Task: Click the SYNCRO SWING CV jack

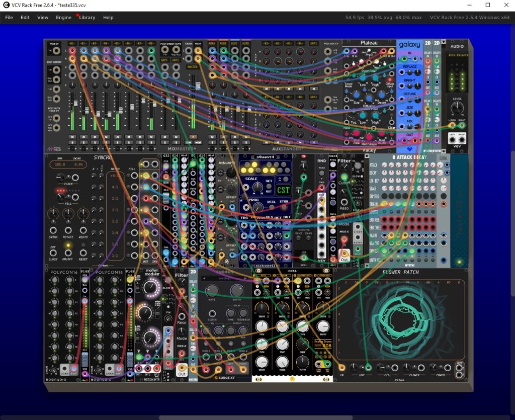Action: click(53, 230)
